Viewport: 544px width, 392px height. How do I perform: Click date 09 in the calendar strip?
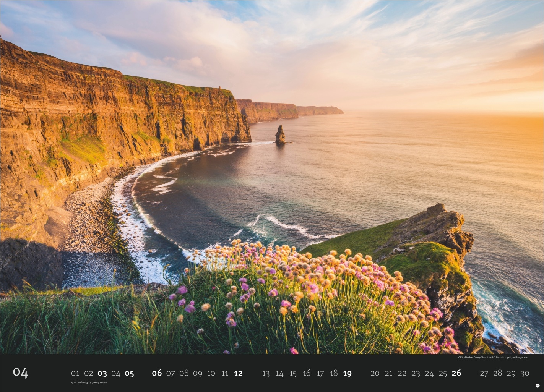(198, 373)
